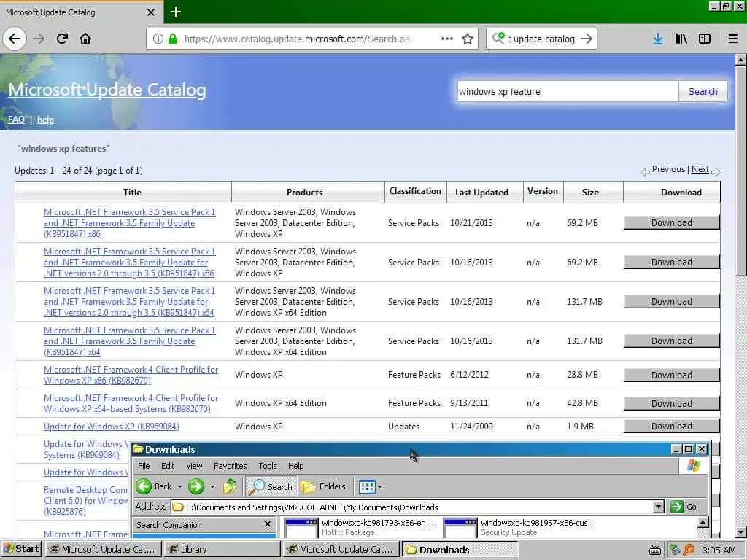This screenshot has height=560, width=747.
Task: Click the green padlock security icon
Action: pyautogui.click(x=173, y=39)
